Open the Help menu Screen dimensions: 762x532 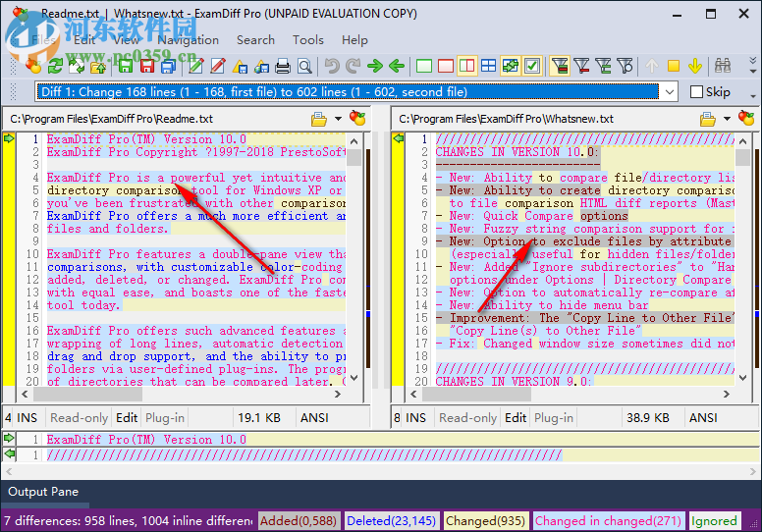pyautogui.click(x=354, y=40)
